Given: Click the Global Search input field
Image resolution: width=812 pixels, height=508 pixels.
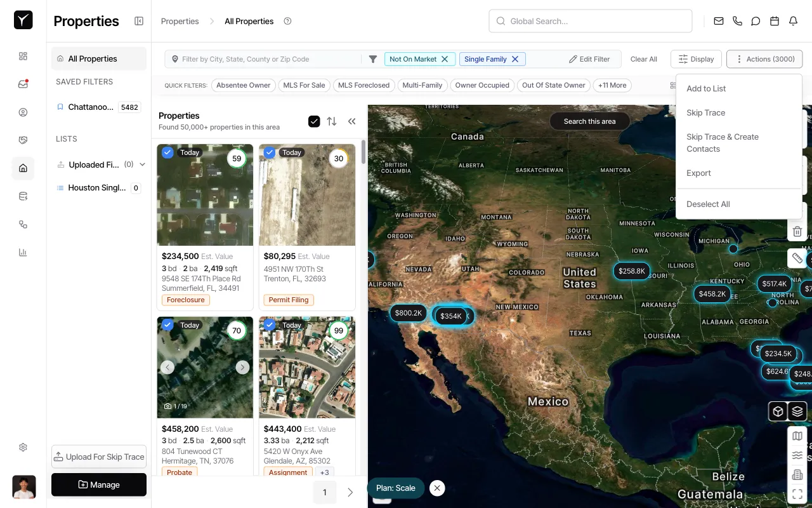Looking at the screenshot, I should pos(590,21).
